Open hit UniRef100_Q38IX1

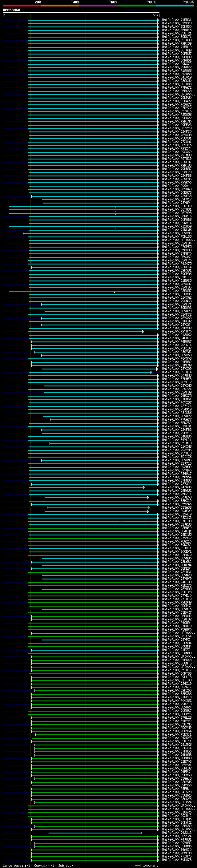(x=176, y=33)
